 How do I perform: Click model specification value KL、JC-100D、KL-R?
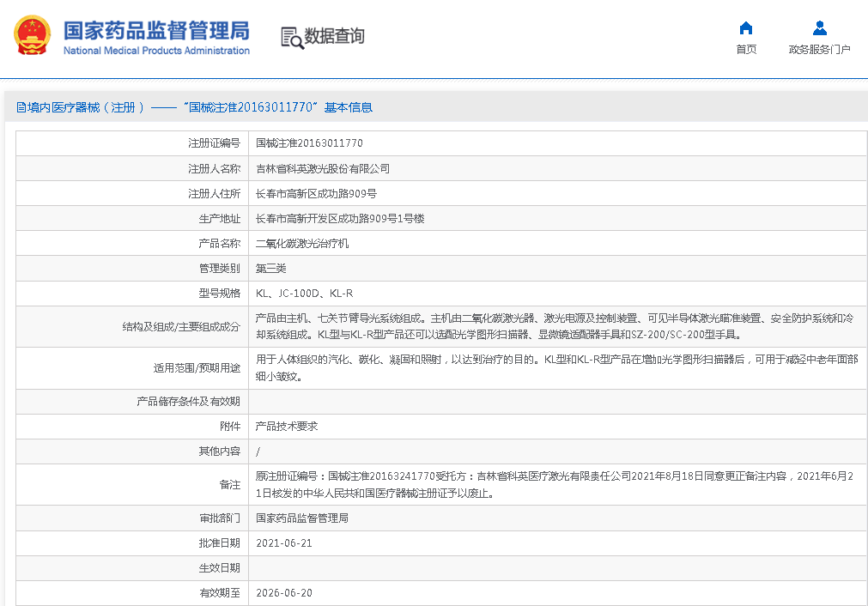304,294
